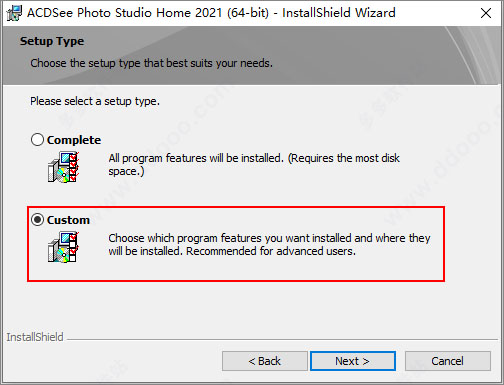Image resolution: width=504 pixels, height=385 pixels.
Task: Click the installer icon in the title bar
Action: [x=14, y=13]
